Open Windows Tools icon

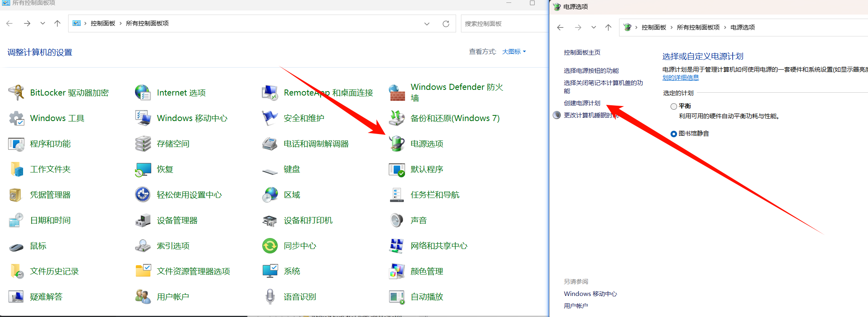(x=16, y=118)
